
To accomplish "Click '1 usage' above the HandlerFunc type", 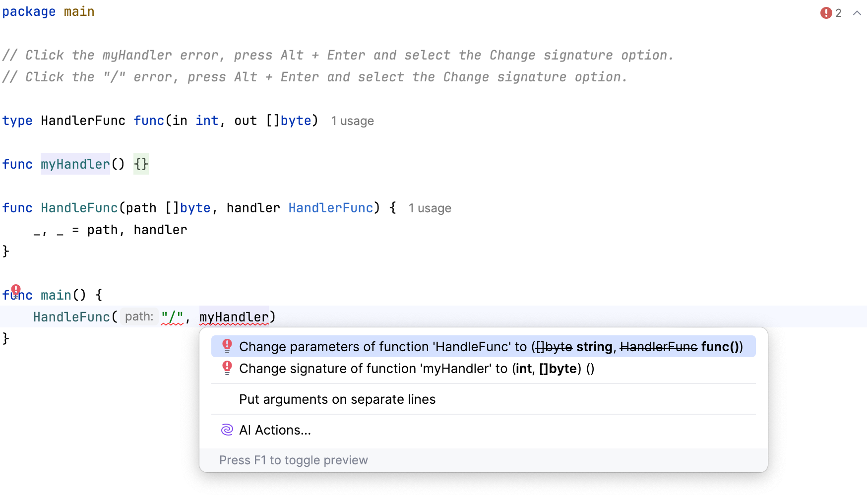I will 352,121.
